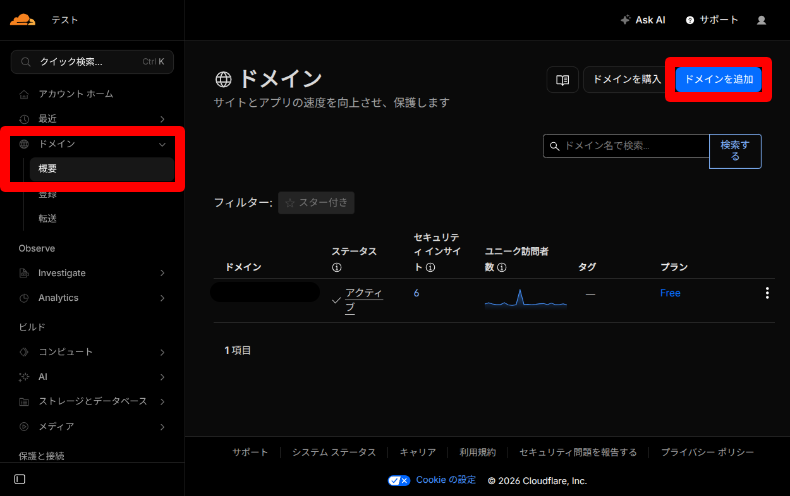The height and width of the screenshot is (496, 790).
Task: Click the Investigate icon in sidebar
Action: (x=24, y=273)
